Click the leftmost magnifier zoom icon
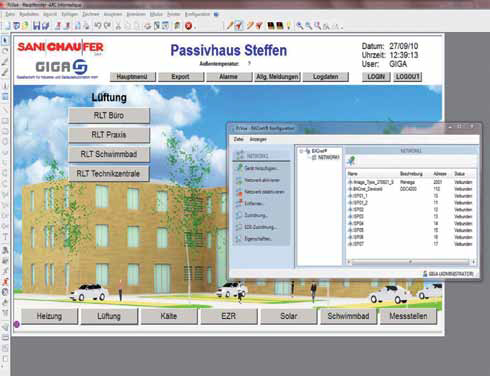490x376 pixels. pyautogui.click(x=300, y=26)
